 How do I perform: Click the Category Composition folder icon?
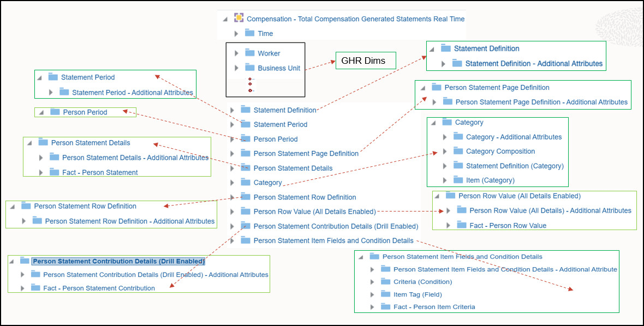coord(458,151)
